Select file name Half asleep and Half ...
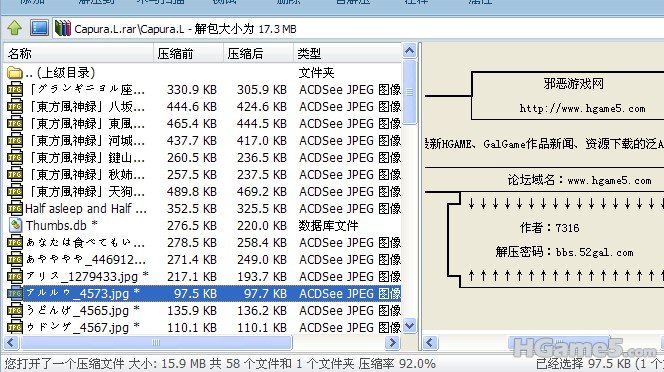664x372 pixels. click(86, 208)
